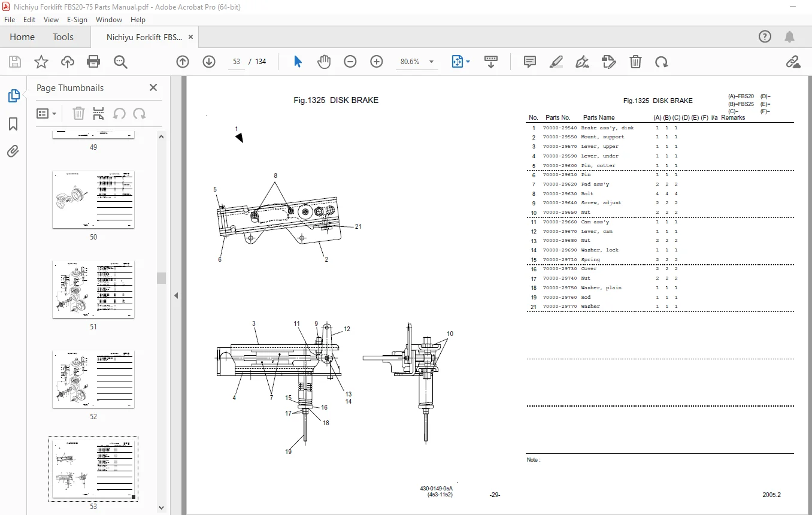Image resolution: width=812 pixels, height=515 pixels.
Task: Add bookmark star for this document
Action: pos(41,62)
